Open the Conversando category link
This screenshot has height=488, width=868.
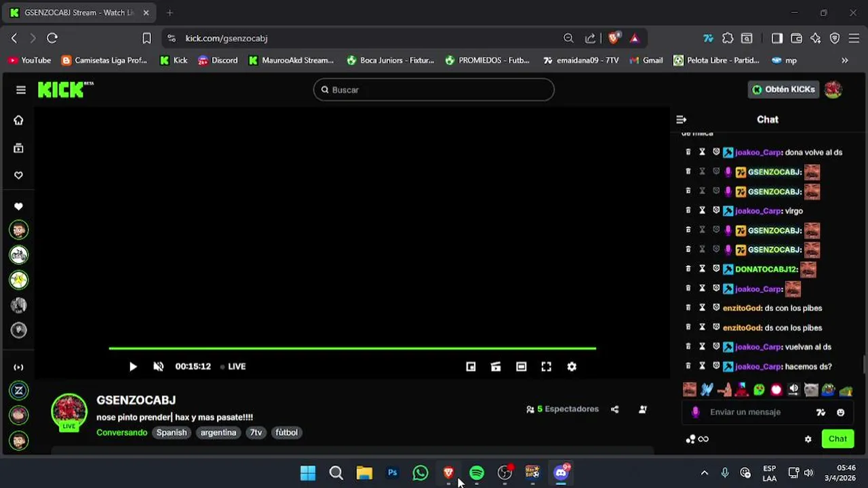(121, 432)
